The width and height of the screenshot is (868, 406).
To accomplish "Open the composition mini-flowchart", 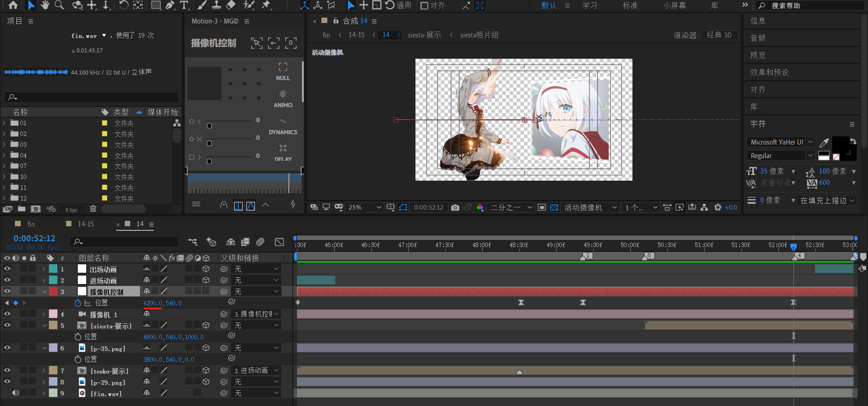I will click(193, 242).
